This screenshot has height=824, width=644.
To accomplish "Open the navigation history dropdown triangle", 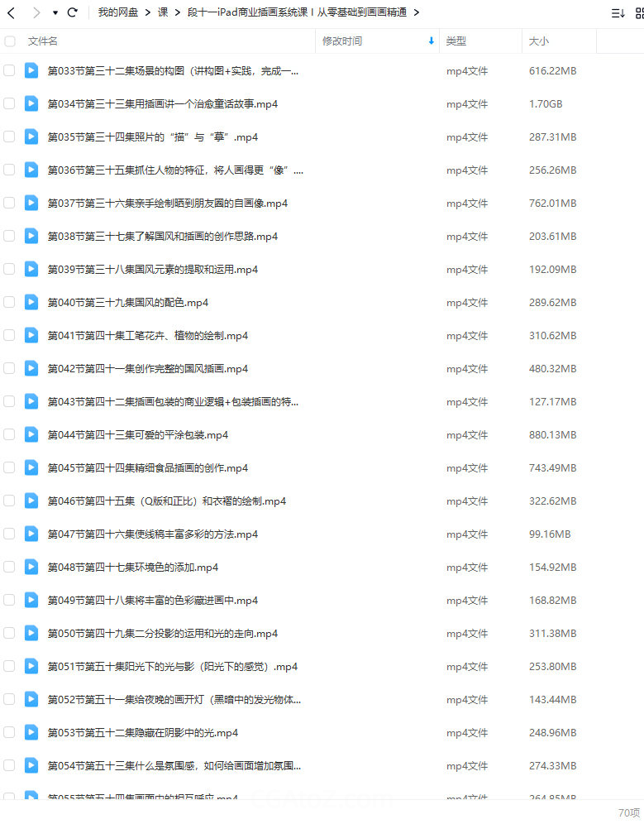I will point(55,12).
